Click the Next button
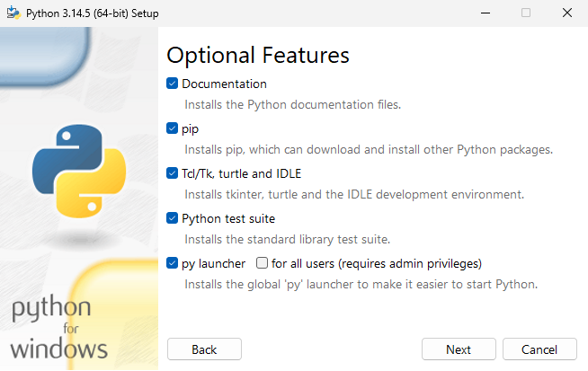The height and width of the screenshot is (371, 588). [459, 349]
